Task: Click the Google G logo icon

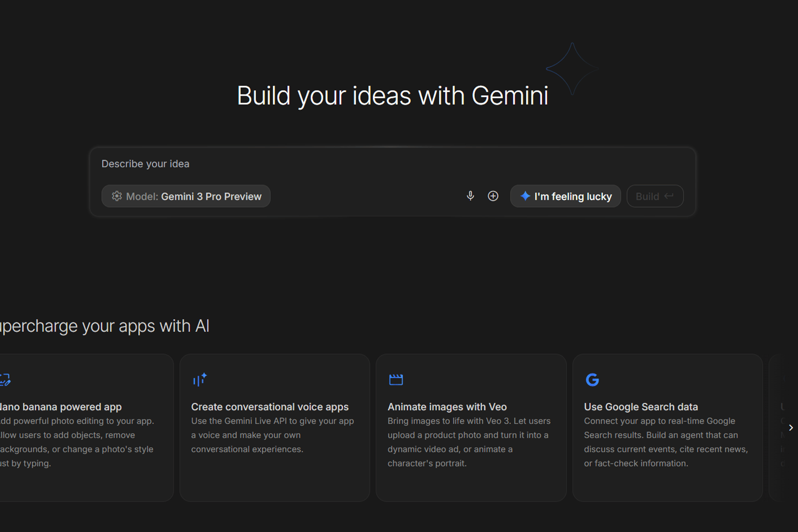Action: point(592,380)
